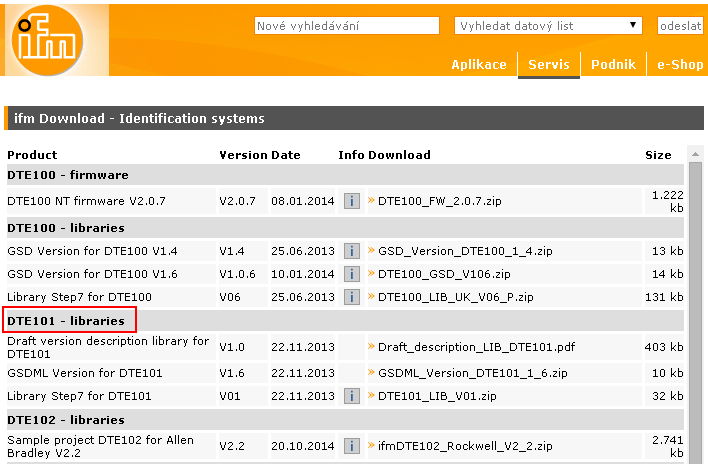708x464 pixels.
Task: Click the DTE101 - libraries section heading
Action: tap(66, 321)
